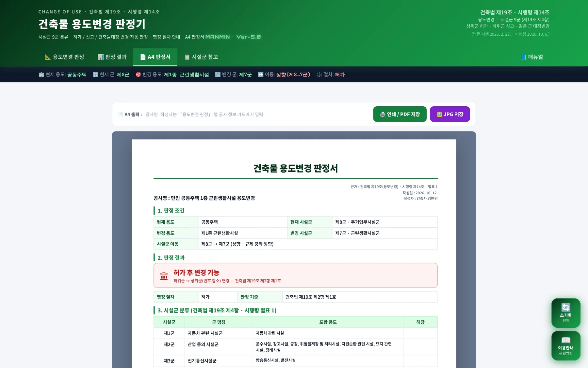The height and width of the screenshot is (368, 588).
Task: Click 건축법 제19조 · 시행령 제14조 in the header's right corner
Action: point(515,12)
